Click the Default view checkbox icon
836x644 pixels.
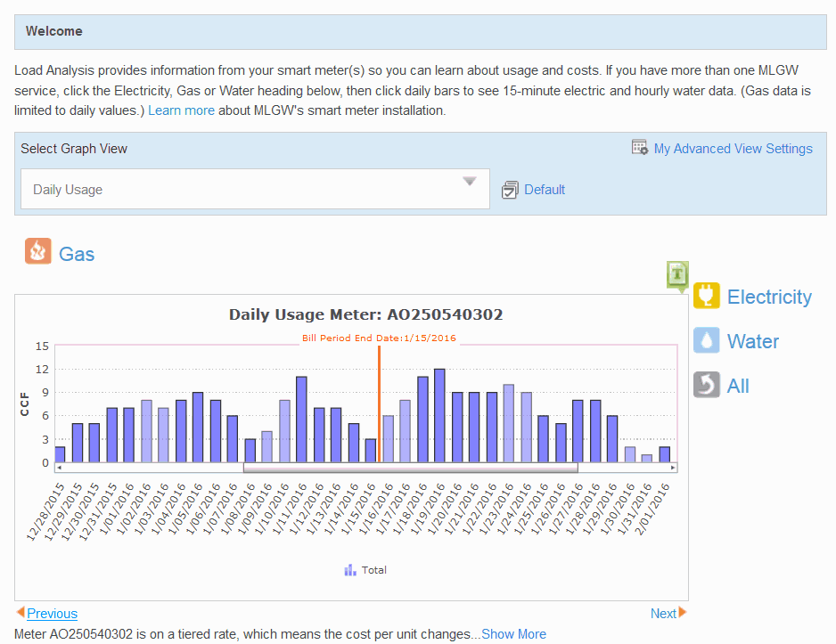click(x=510, y=190)
